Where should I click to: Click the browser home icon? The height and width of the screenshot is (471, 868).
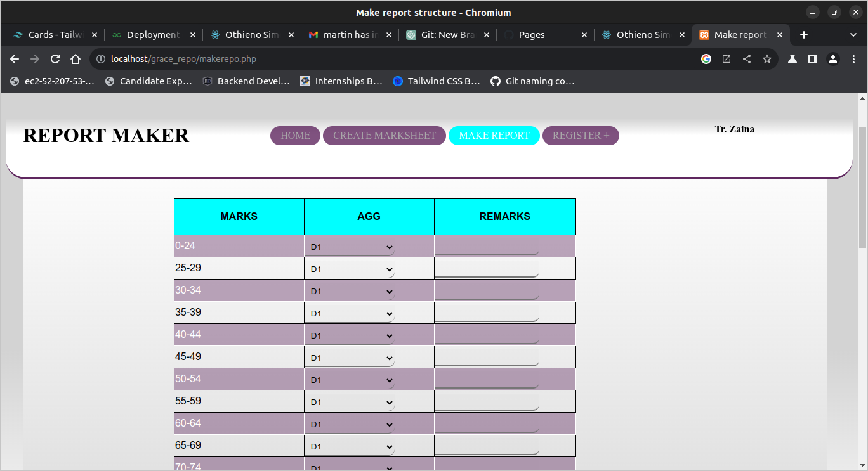pyautogui.click(x=76, y=59)
